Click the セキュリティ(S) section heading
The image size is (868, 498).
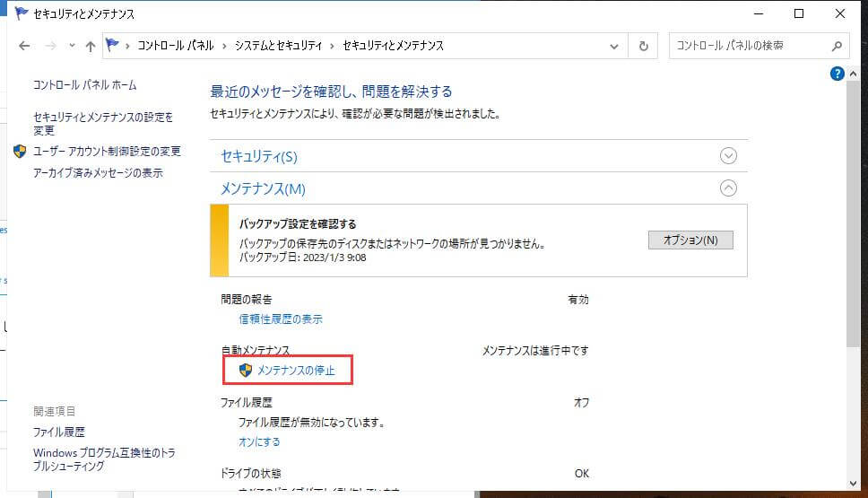(259, 156)
